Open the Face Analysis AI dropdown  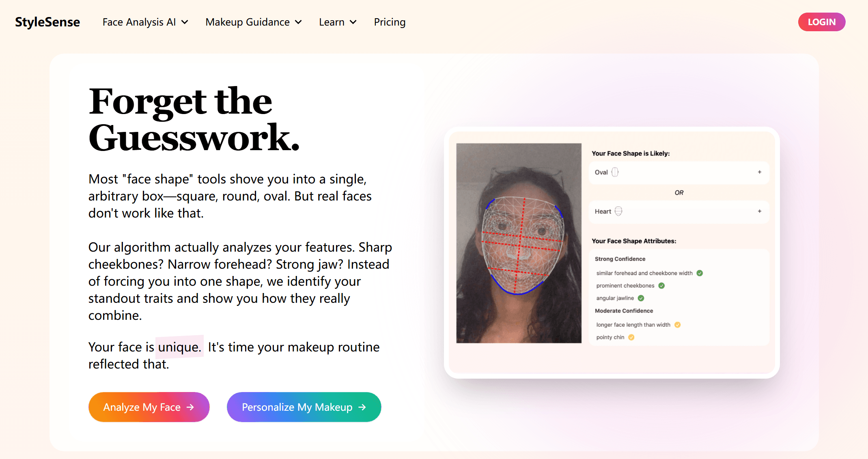point(145,22)
